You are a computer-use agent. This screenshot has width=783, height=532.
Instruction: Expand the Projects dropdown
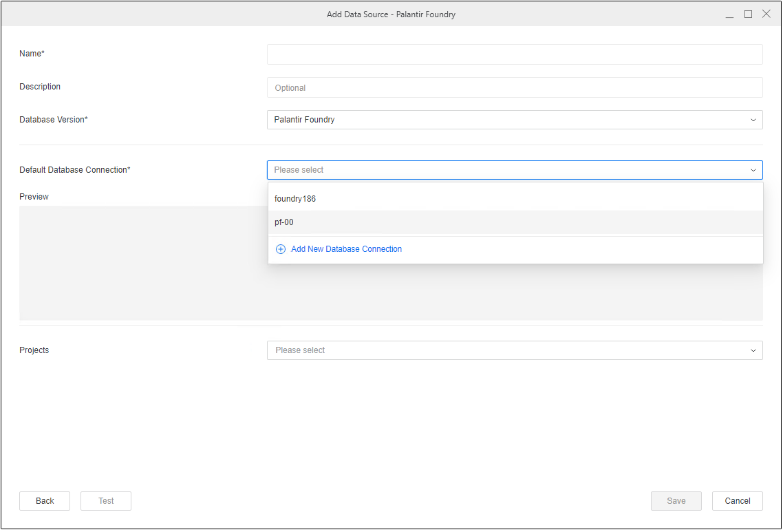point(515,350)
